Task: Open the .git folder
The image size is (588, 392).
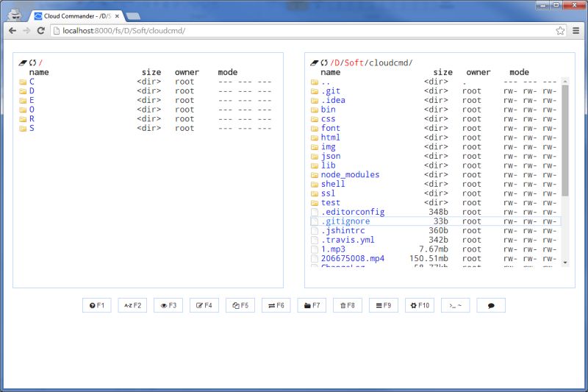Action: (x=330, y=90)
